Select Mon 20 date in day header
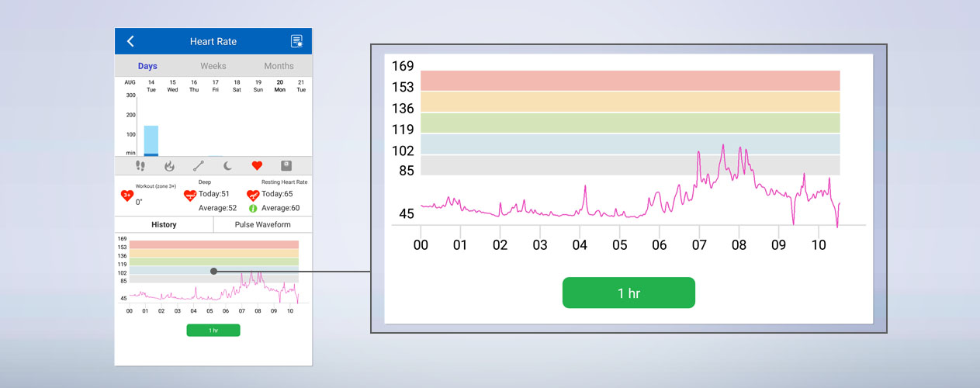The height and width of the screenshot is (388, 980). [x=279, y=85]
